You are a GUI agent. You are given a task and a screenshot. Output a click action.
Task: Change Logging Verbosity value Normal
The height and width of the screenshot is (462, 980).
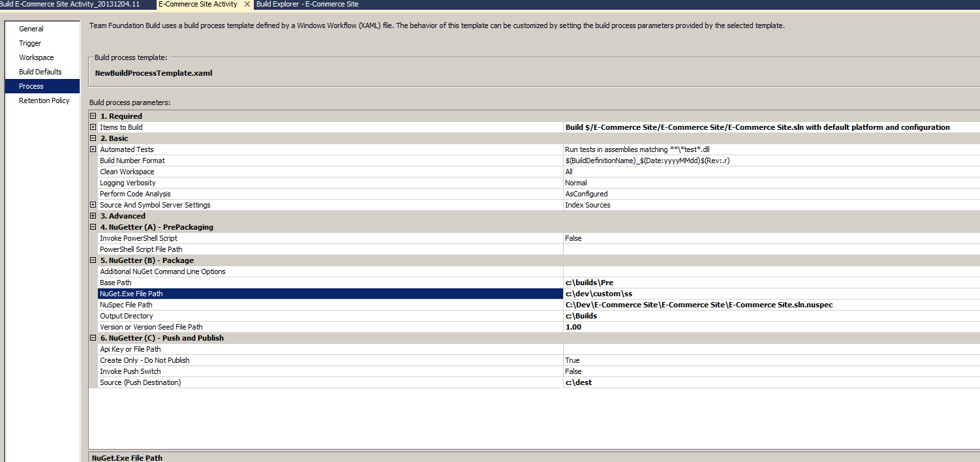click(772, 183)
